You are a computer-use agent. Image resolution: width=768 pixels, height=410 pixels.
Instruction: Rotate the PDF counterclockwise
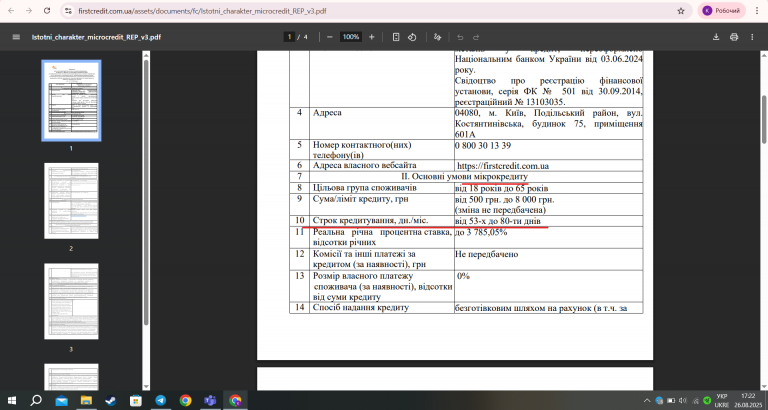point(412,37)
